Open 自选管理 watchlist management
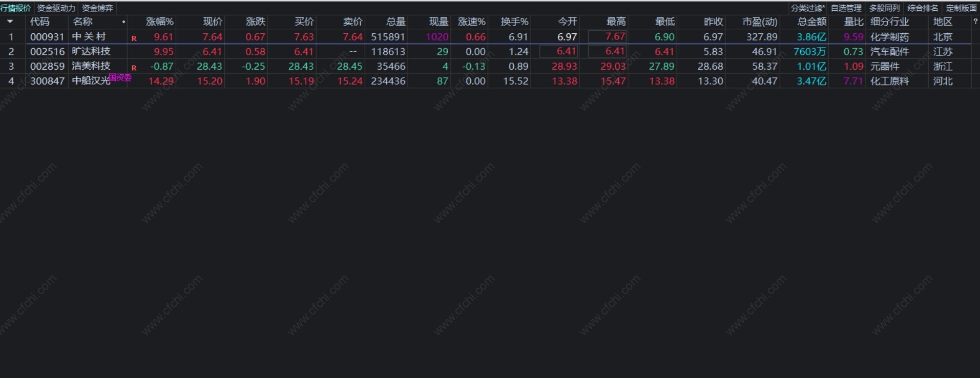Viewport: 980px width, 378px height. [846, 8]
